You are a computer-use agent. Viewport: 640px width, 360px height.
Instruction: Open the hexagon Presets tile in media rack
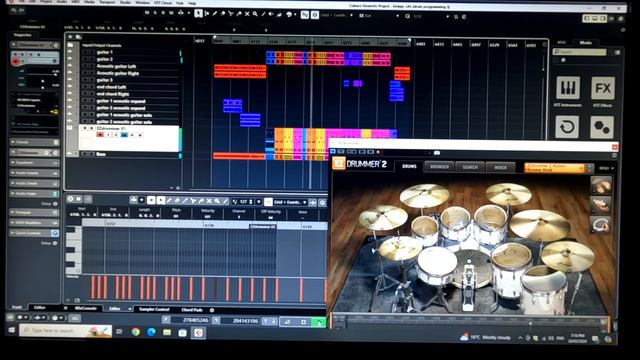tap(602, 127)
